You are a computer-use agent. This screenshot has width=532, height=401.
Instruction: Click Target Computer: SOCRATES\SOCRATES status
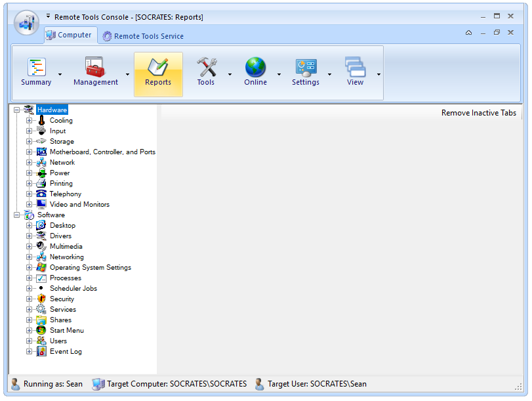coord(170,384)
